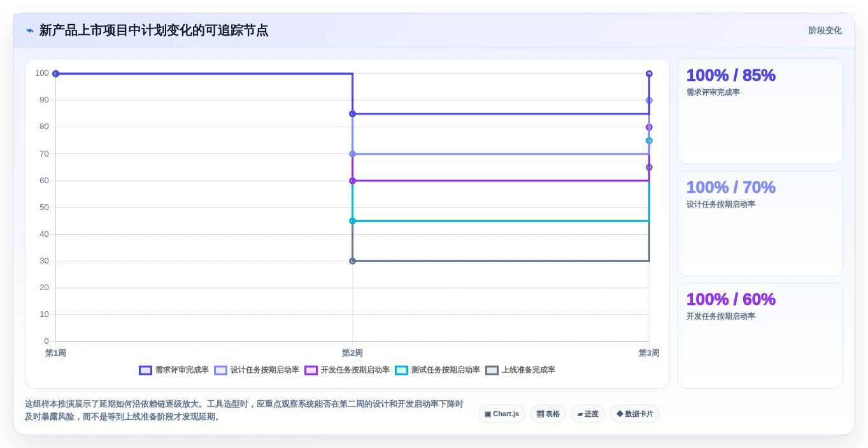Click the 进度 tag chip

(588, 414)
